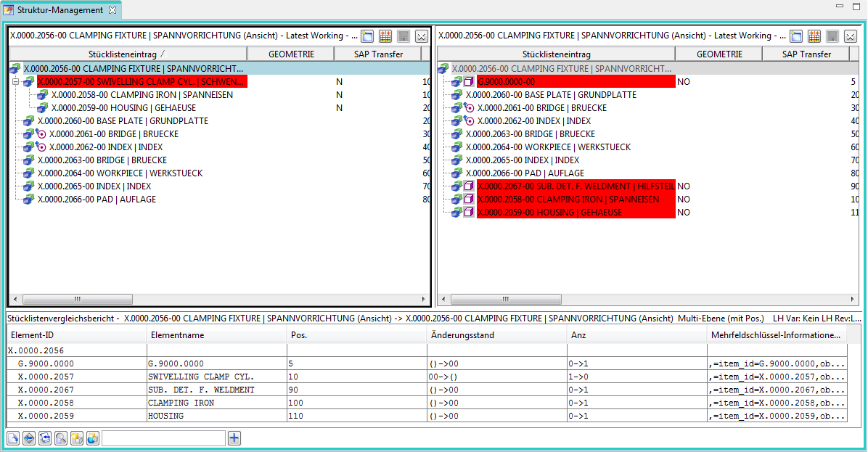Select BASE PLATE | GRUNDPLATTE in the left tree

[123, 121]
